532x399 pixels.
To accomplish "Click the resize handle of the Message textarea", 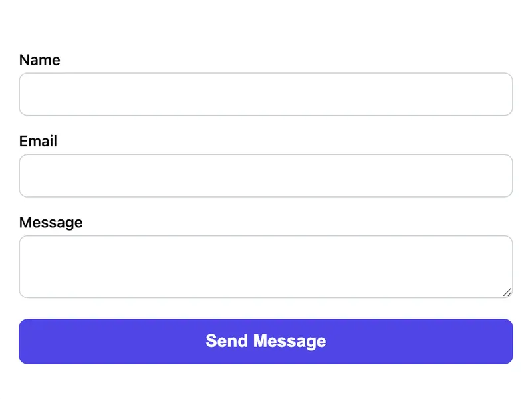I will click(508, 292).
